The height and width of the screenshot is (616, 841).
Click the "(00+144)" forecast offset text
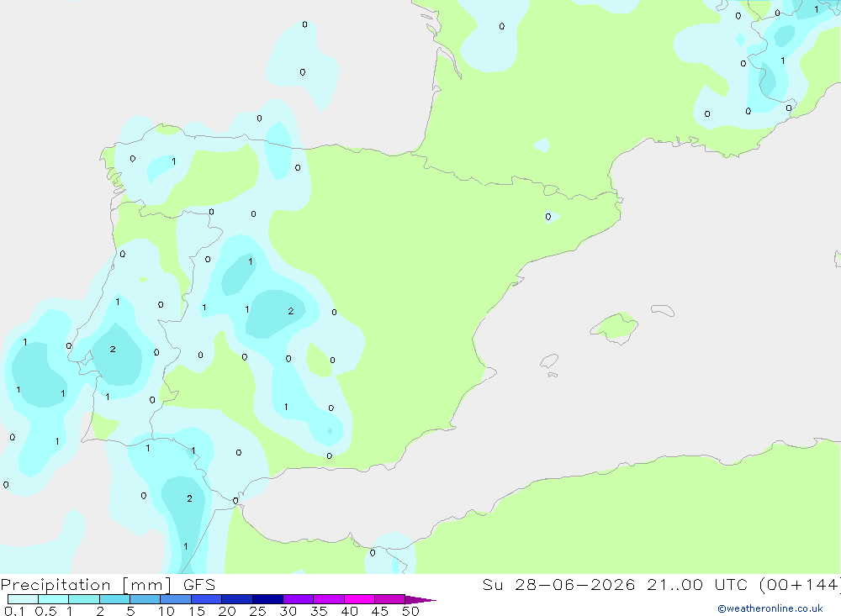[x=800, y=584]
